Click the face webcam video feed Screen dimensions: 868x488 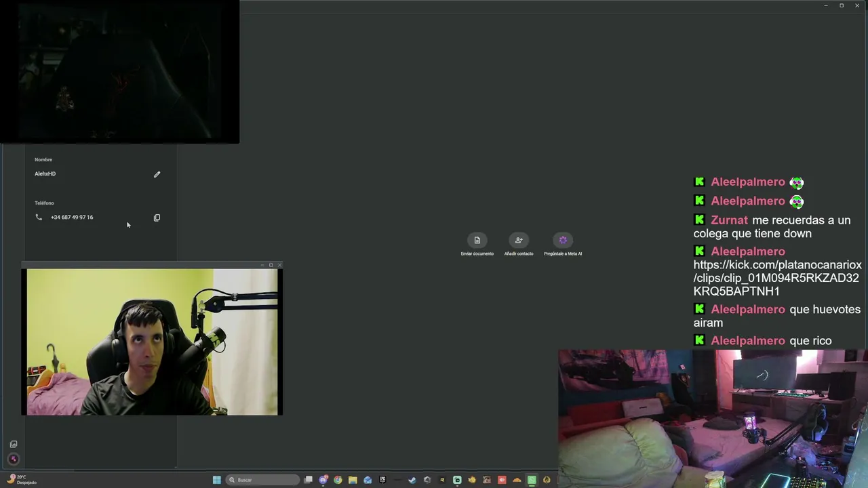(x=152, y=342)
